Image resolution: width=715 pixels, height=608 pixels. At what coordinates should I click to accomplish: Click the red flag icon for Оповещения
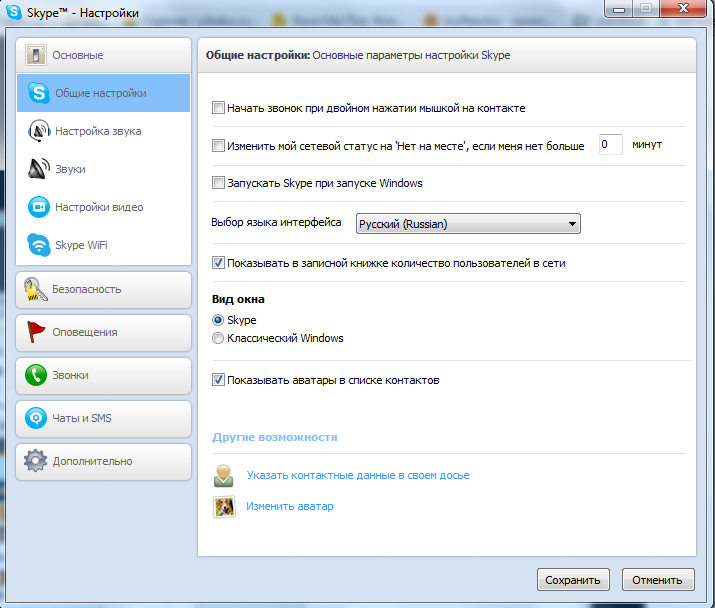[36, 332]
